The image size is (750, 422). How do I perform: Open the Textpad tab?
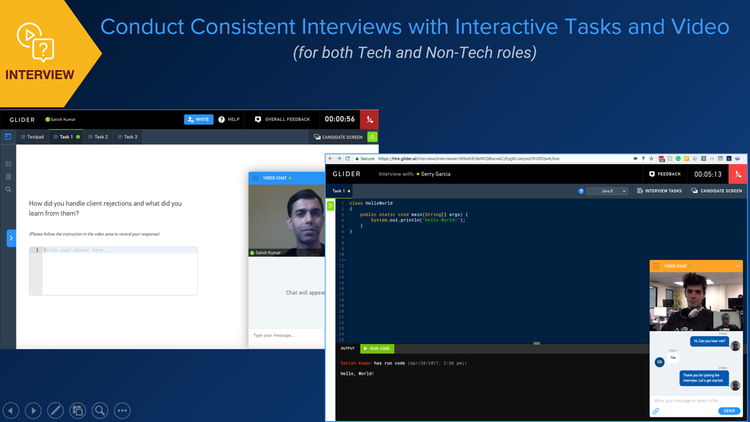tap(33, 136)
